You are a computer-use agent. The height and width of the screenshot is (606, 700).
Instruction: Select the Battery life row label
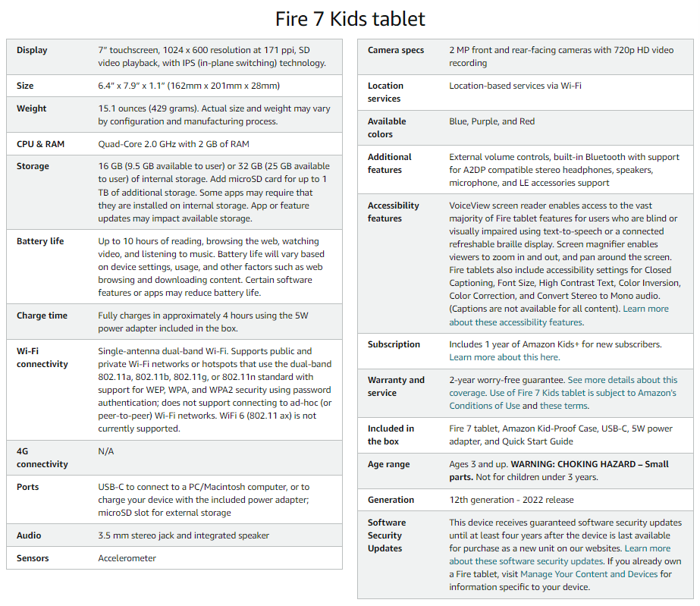40,241
